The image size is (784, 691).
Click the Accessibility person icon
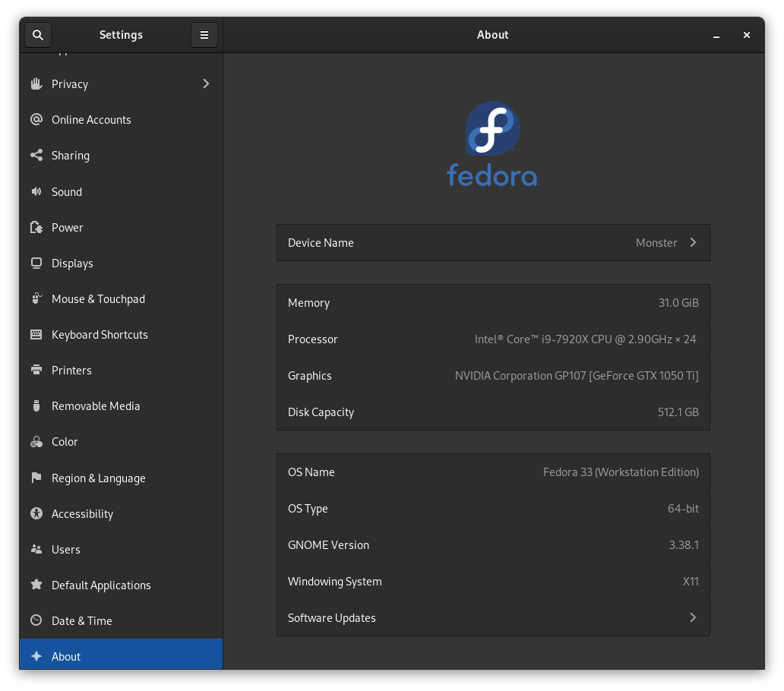point(36,513)
